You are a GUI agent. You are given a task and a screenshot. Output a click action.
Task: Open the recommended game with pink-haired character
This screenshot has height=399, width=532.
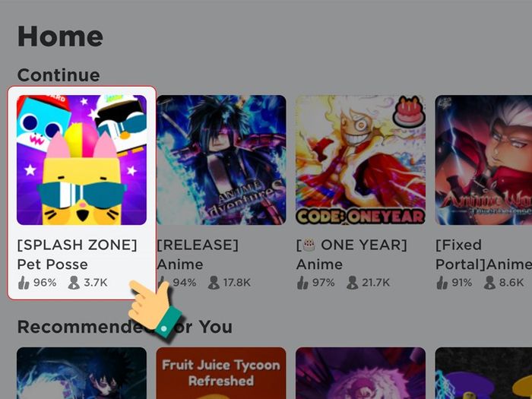coord(361,373)
